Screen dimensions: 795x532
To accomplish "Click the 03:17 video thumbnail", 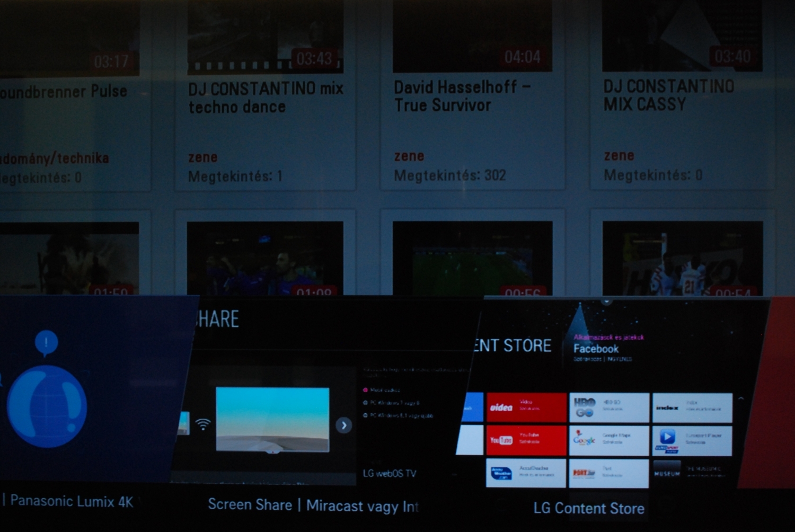I will click(x=69, y=38).
